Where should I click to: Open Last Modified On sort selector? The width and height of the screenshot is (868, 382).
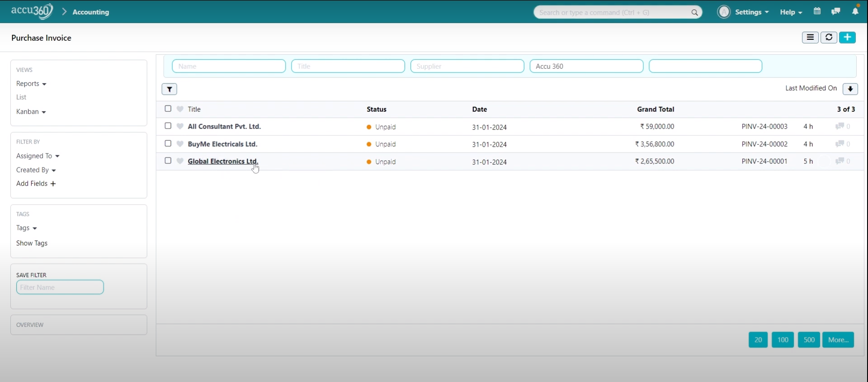click(x=811, y=88)
